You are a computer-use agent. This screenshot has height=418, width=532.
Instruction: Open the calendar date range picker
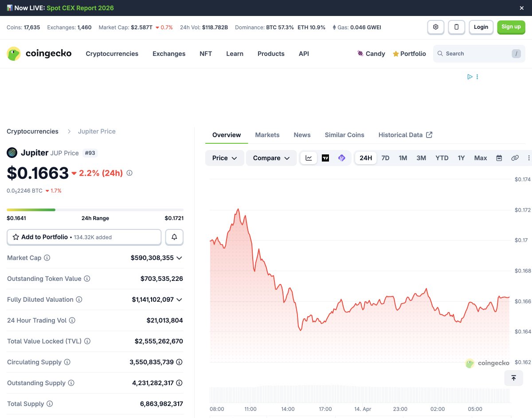pos(499,158)
